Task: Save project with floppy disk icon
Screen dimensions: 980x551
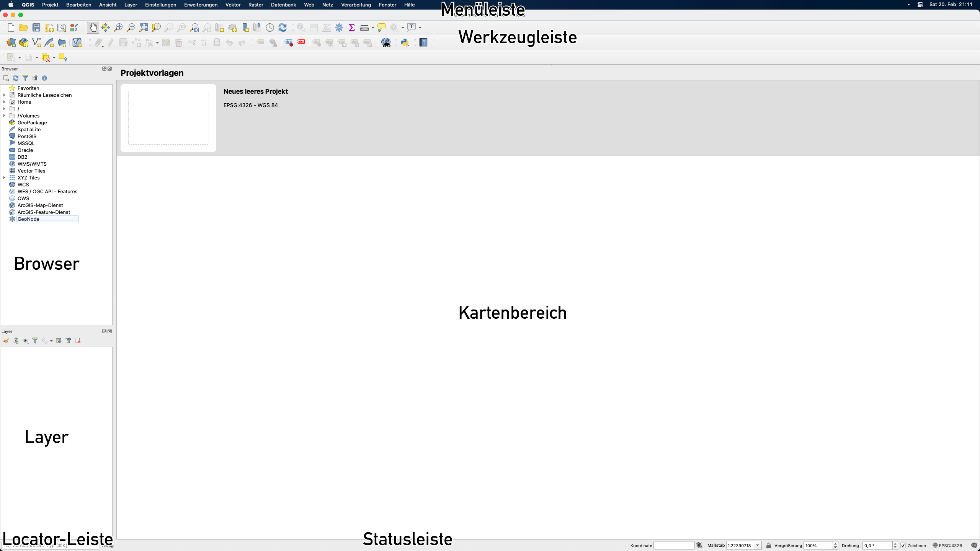Action: (36, 28)
